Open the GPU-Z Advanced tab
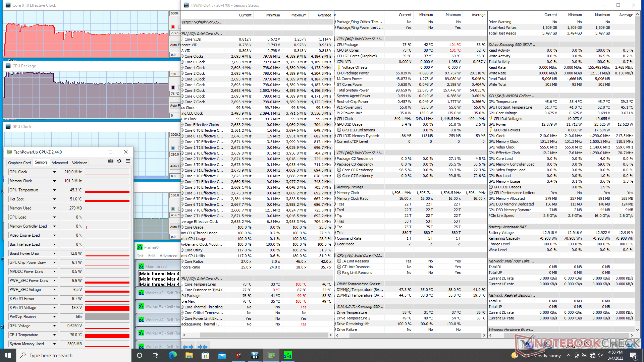This screenshot has width=644, height=362. pyautogui.click(x=60, y=163)
